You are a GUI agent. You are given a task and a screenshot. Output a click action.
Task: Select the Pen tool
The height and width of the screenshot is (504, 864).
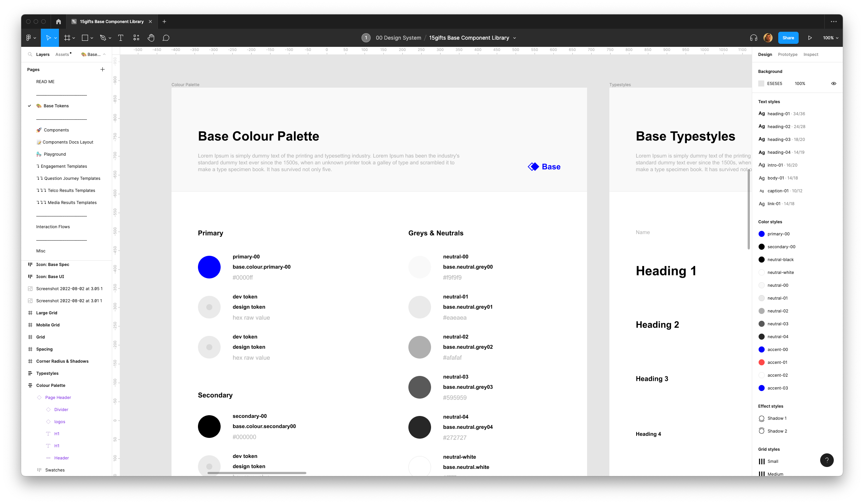click(103, 38)
